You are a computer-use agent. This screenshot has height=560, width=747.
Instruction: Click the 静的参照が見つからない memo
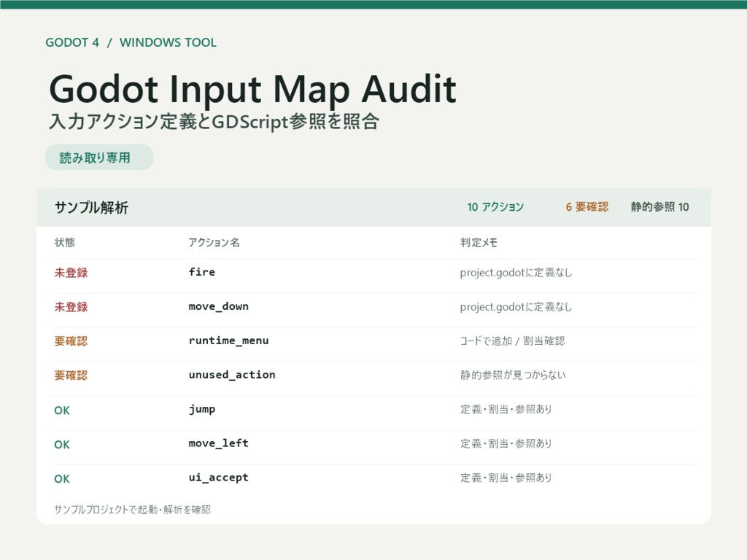coord(513,376)
